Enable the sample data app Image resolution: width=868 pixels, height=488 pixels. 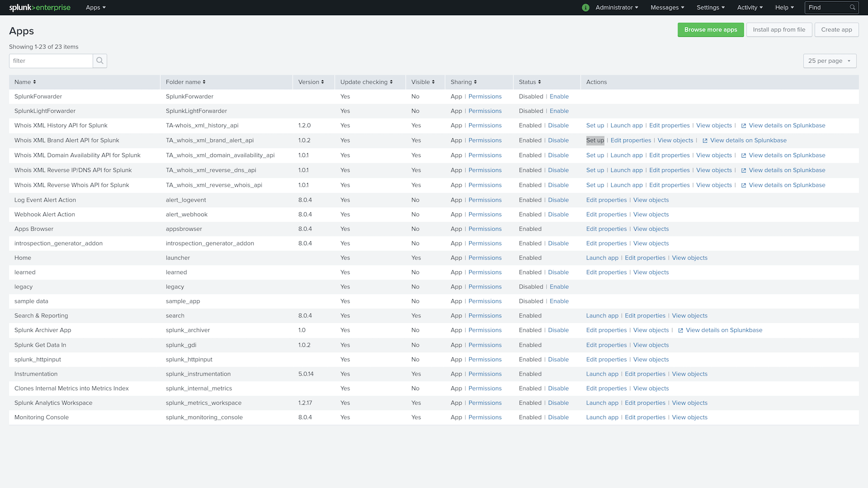point(559,301)
